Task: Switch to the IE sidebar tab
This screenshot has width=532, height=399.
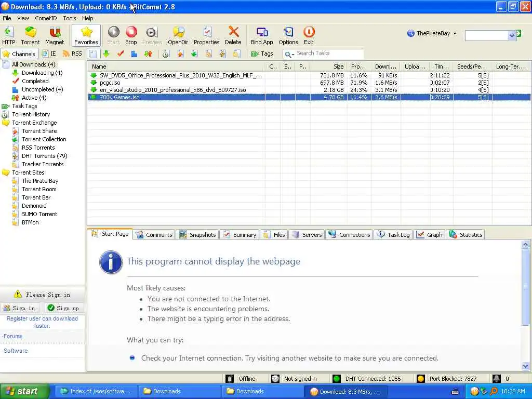Action: pyautogui.click(x=49, y=54)
